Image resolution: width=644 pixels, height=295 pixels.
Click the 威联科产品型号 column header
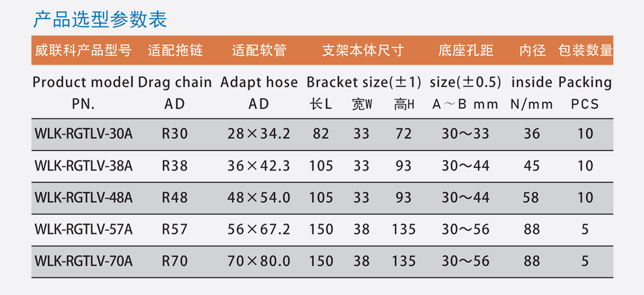83,51
